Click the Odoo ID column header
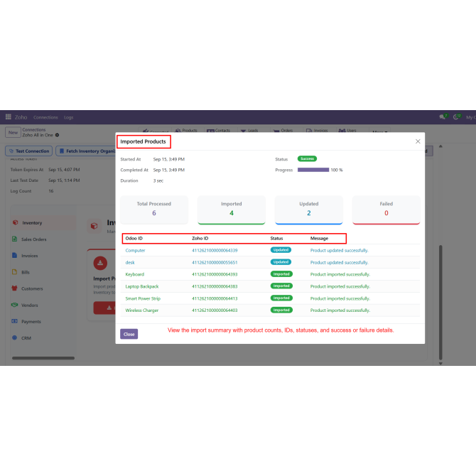This screenshot has height=476, width=476. pyautogui.click(x=134, y=238)
